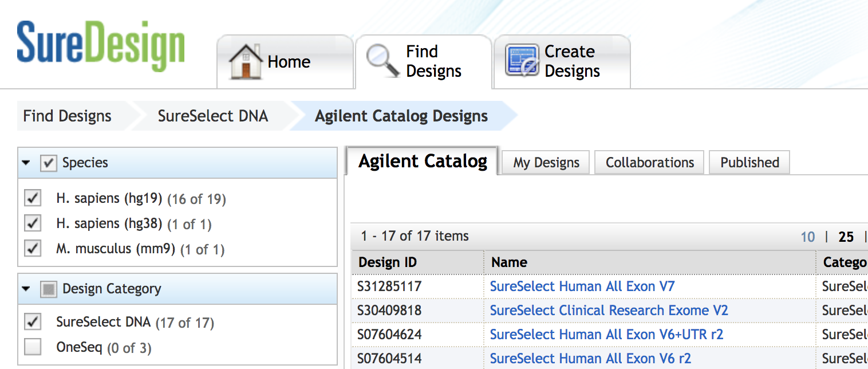
Task: Open SureSelect Clinical Research Exome V2
Action: coord(609,311)
